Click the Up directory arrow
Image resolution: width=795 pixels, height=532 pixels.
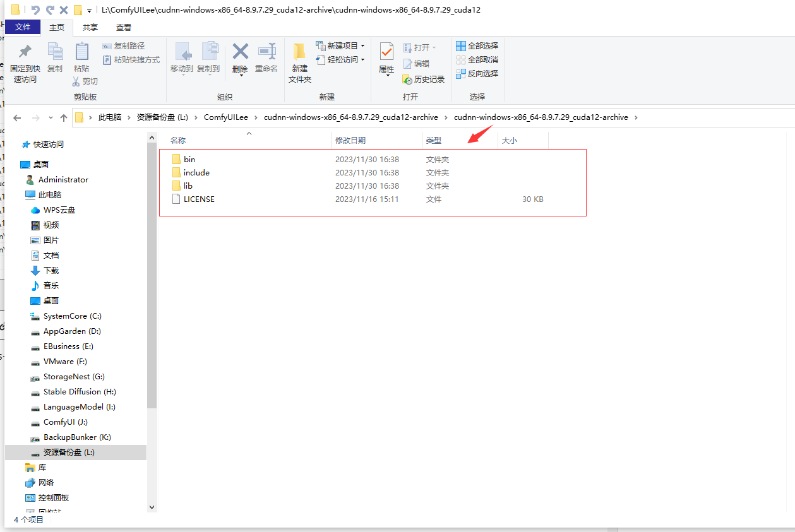pyautogui.click(x=63, y=117)
